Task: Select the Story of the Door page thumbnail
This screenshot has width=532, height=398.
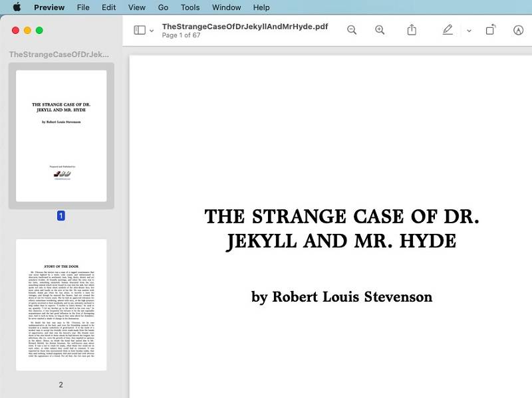Action: tap(61, 305)
